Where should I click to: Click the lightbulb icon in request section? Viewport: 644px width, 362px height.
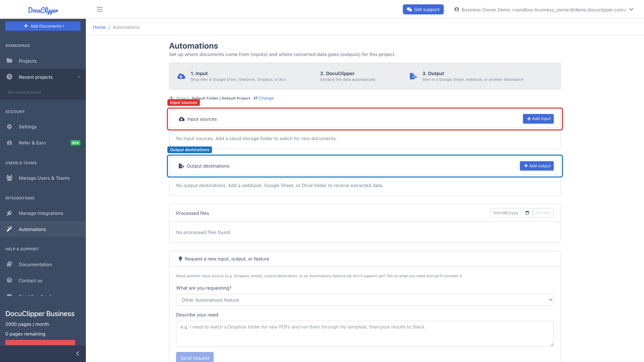coord(180,259)
